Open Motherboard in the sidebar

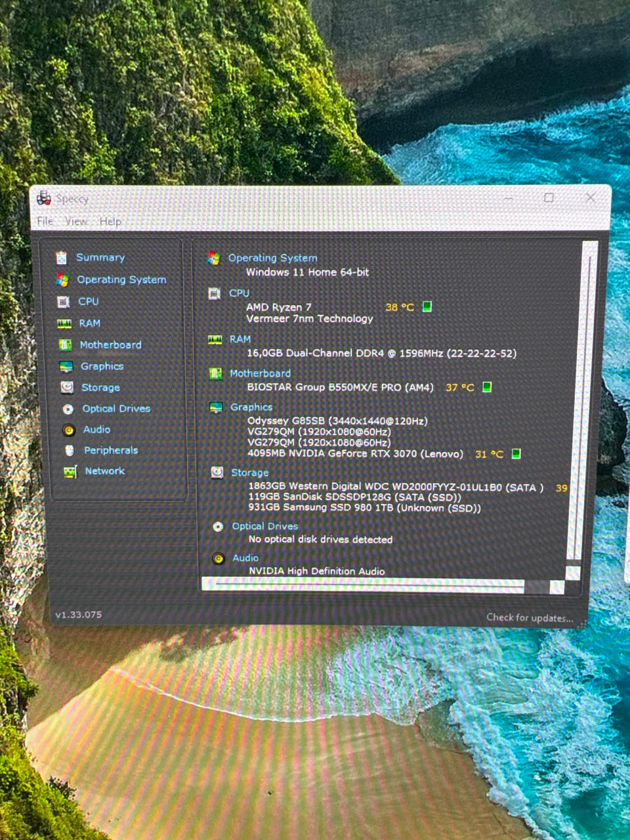pos(110,345)
